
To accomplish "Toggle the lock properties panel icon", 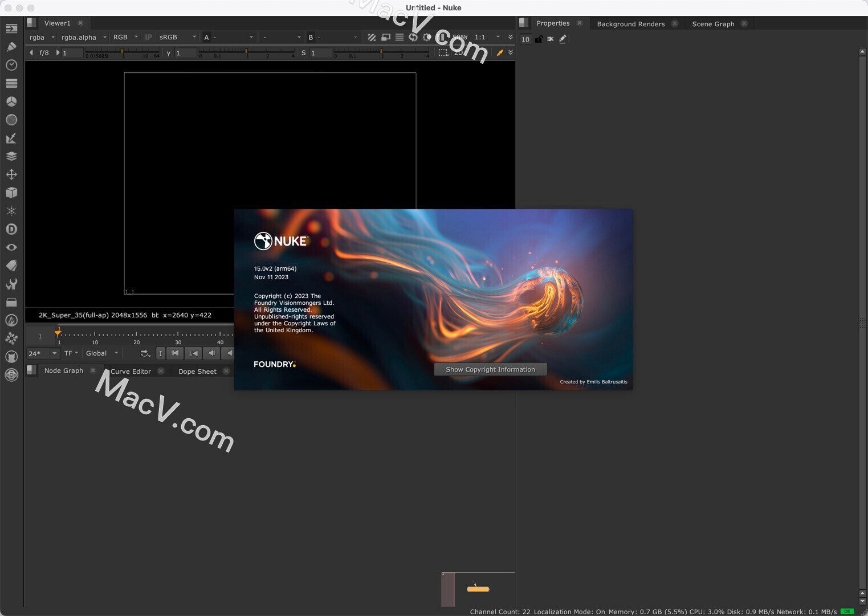I will [x=538, y=39].
